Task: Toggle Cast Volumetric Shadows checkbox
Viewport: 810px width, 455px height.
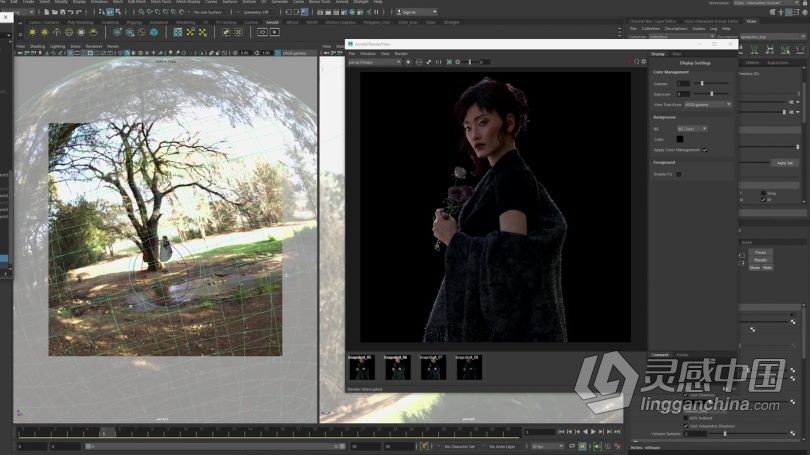Action: click(x=686, y=426)
